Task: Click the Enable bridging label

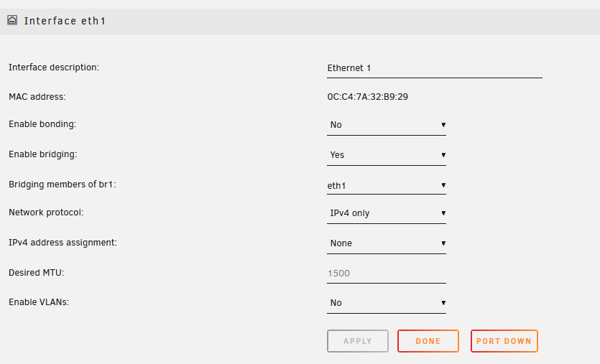Action: pos(43,154)
